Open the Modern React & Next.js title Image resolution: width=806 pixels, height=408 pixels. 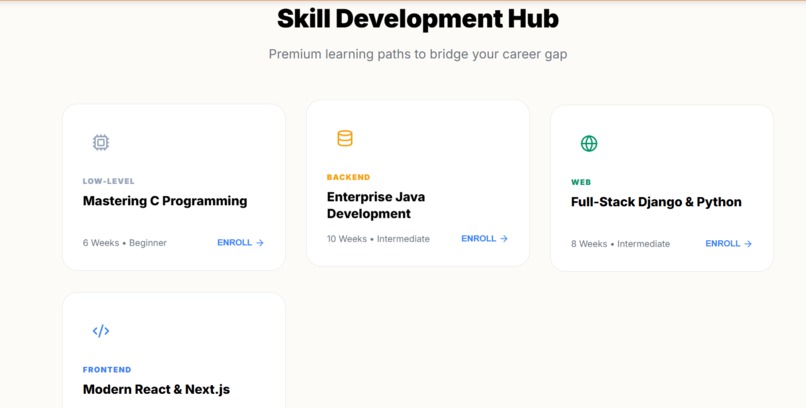tap(156, 390)
